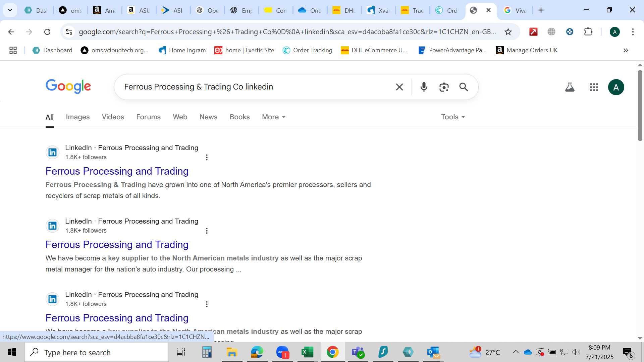Open the bookmarks apps grid icon
Screen dimensions: 644x362
[x=13, y=50]
